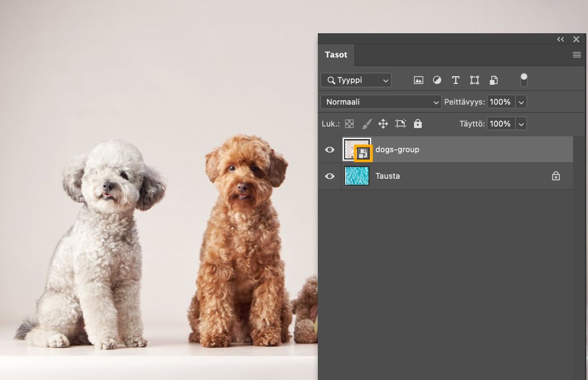Image resolution: width=588 pixels, height=380 pixels.
Task: Filter for smart object layers icon
Action: tap(493, 80)
